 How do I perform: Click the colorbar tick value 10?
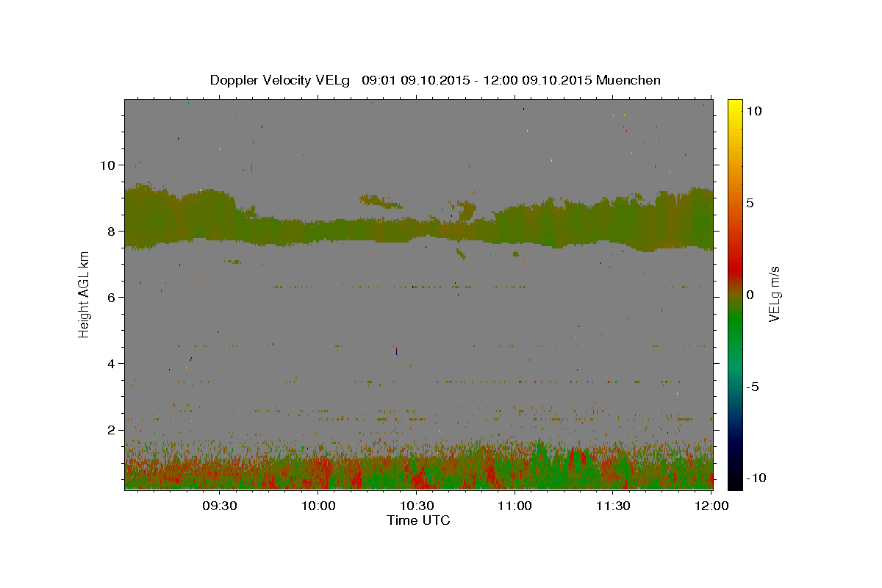[753, 111]
